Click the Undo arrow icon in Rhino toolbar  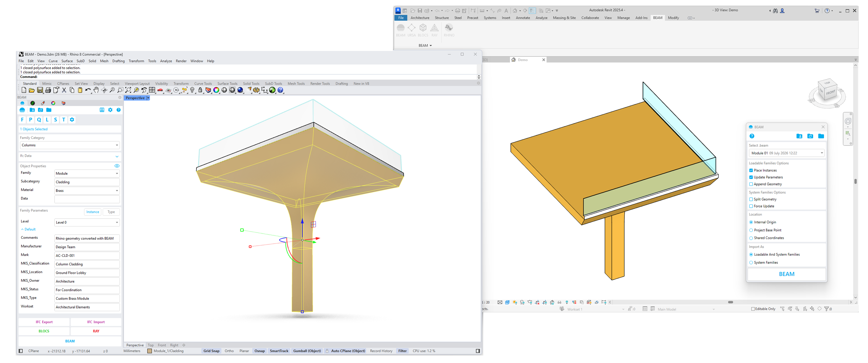[88, 90]
